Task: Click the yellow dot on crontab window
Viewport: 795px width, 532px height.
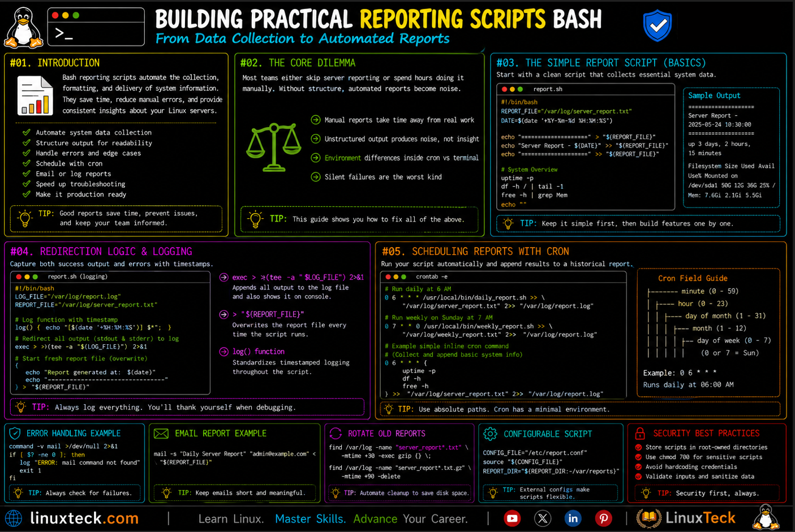Action: click(x=396, y=276)
